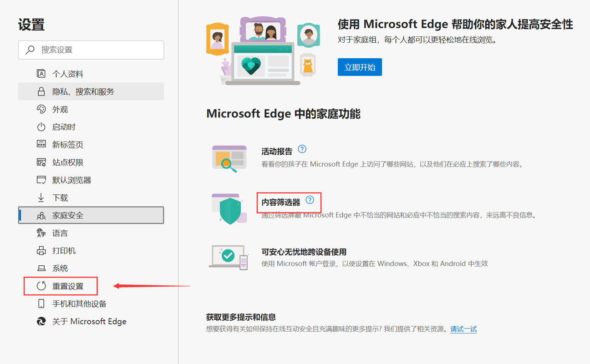Click the download arrow icon for 下载
This screenshot has width=590, height=364.
(x=41, y=198)
